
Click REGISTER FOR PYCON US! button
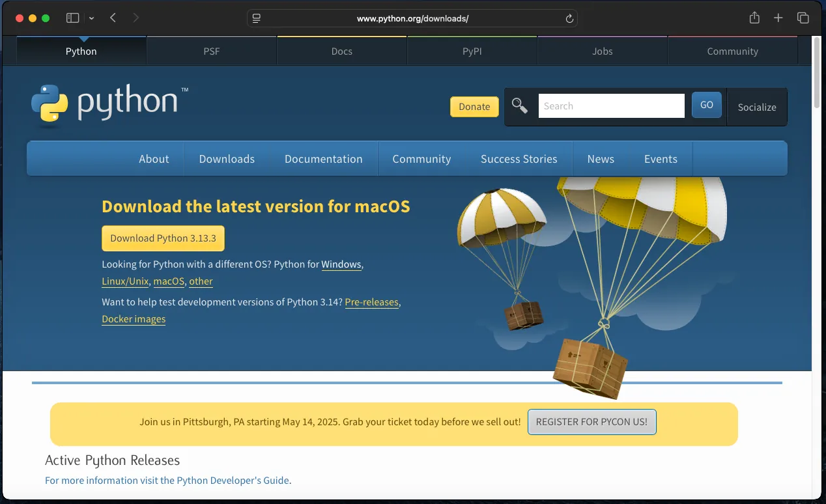click(591, 422)
